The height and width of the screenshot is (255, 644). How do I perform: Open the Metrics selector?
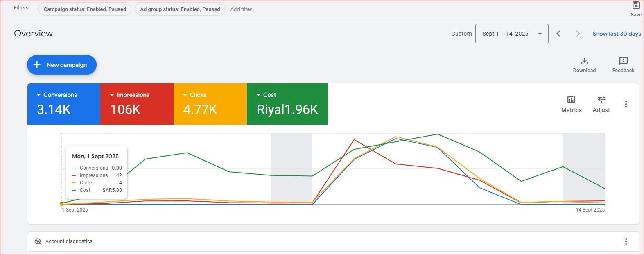[x=571, y=104]
